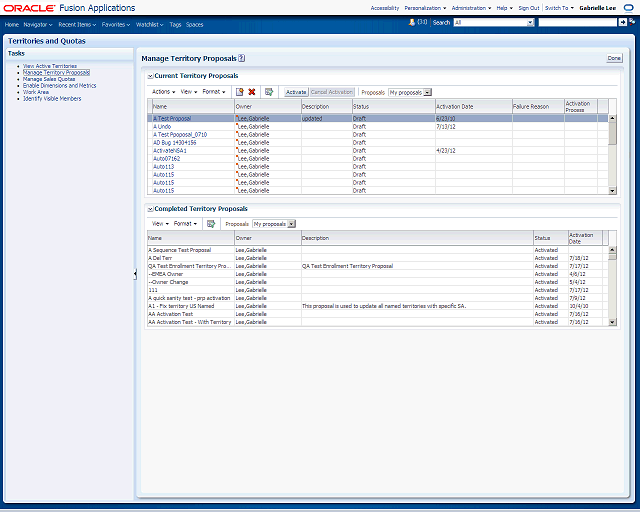The width and height of the screenshot is (640, 512).
Task: Open Help menu in top bar
Action: [504, 8]
